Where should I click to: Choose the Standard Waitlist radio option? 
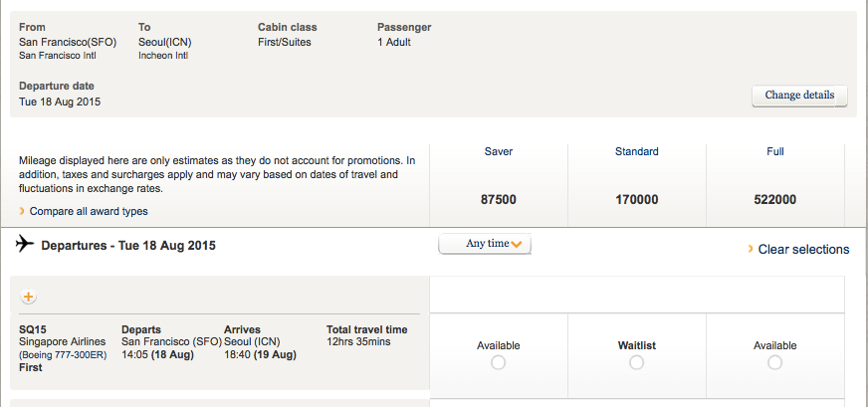(637, 362)
